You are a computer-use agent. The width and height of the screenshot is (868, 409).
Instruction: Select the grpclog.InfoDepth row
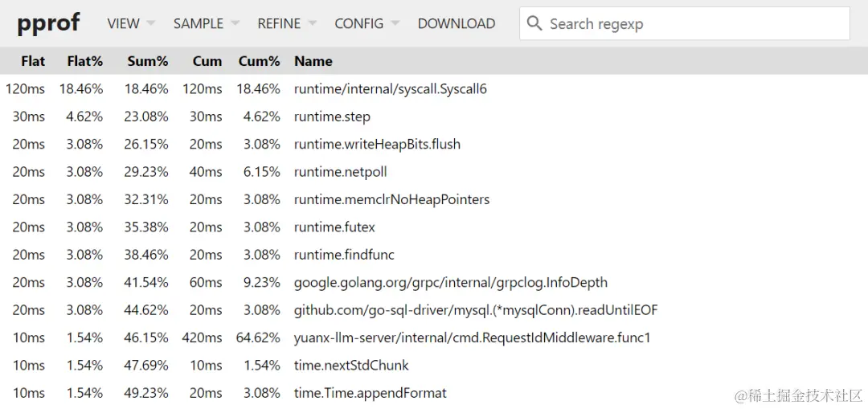coord(450,283)
